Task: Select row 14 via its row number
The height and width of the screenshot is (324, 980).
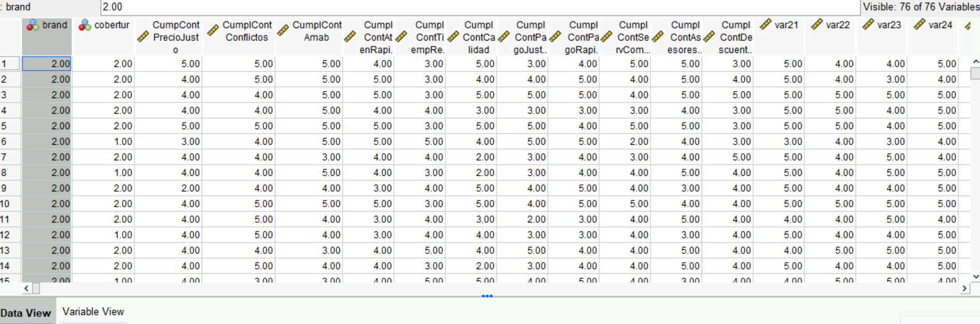Action: [x=10, y=266]
